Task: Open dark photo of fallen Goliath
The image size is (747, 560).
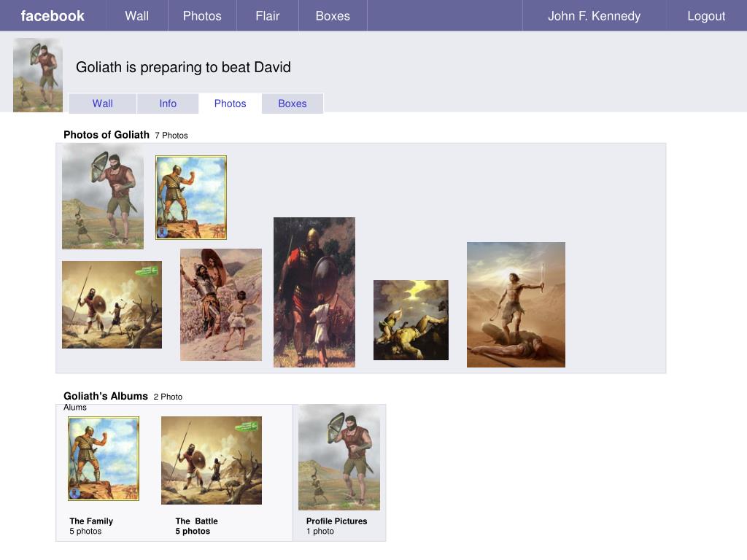Action: pos(411,320)
